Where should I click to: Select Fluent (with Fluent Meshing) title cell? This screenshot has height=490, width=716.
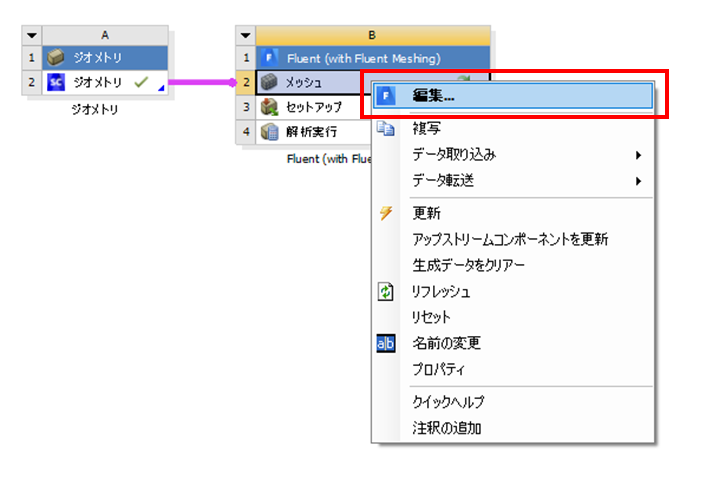373,58
